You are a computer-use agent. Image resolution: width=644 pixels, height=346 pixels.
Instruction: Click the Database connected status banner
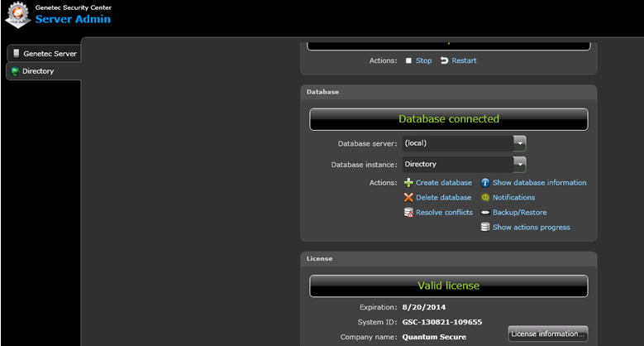coord(448,119)
